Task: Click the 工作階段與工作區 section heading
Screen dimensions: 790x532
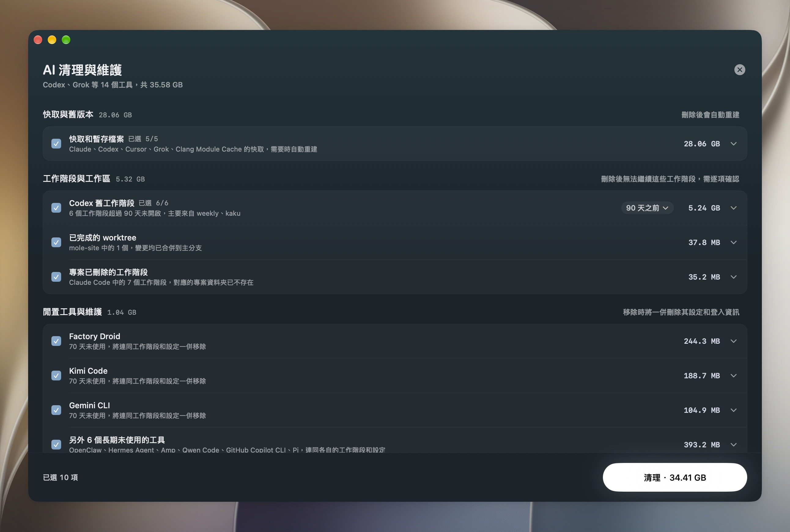Action: tap(76, 179)
